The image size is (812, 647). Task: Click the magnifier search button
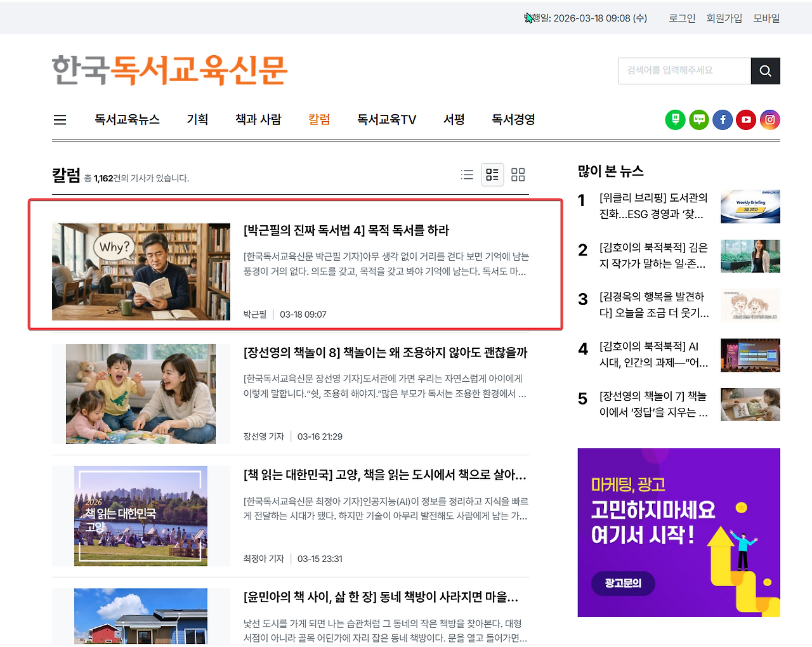(766, 71)
